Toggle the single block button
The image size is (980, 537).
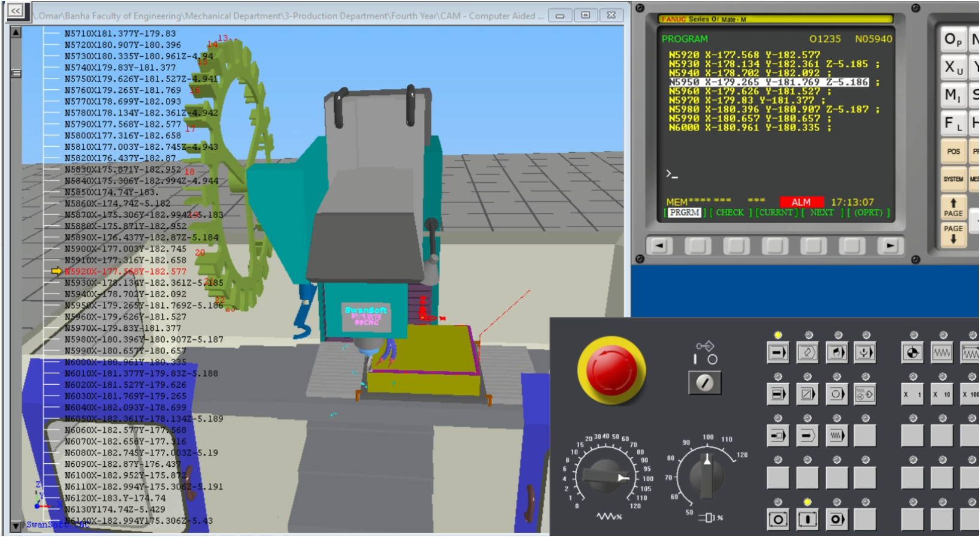tap(778, 394)
